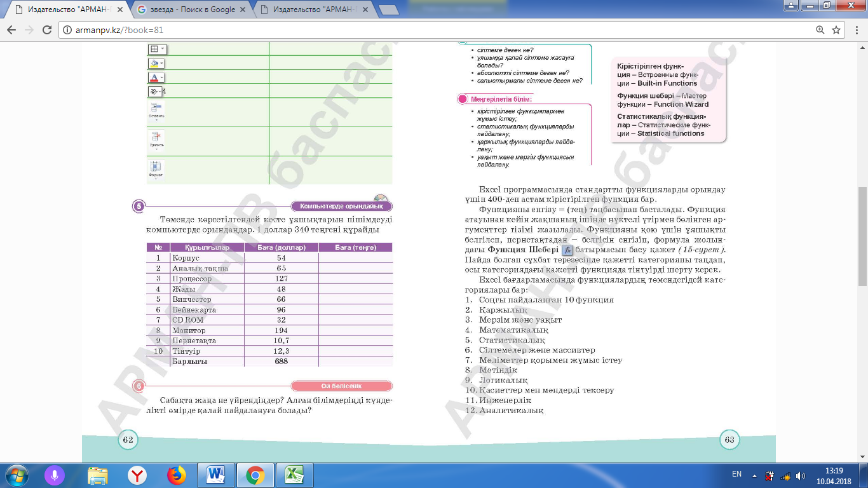Click the Компьютерде орындайық heading
Image resolution: width=868 pixels, height=488 pixels.
pos(341,206)
